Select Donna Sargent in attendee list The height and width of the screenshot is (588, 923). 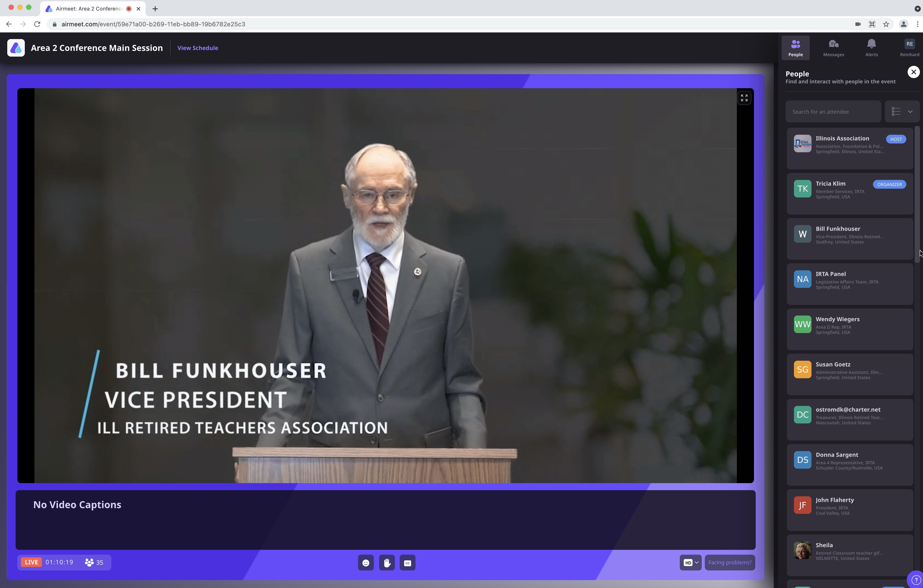point(850,465)
